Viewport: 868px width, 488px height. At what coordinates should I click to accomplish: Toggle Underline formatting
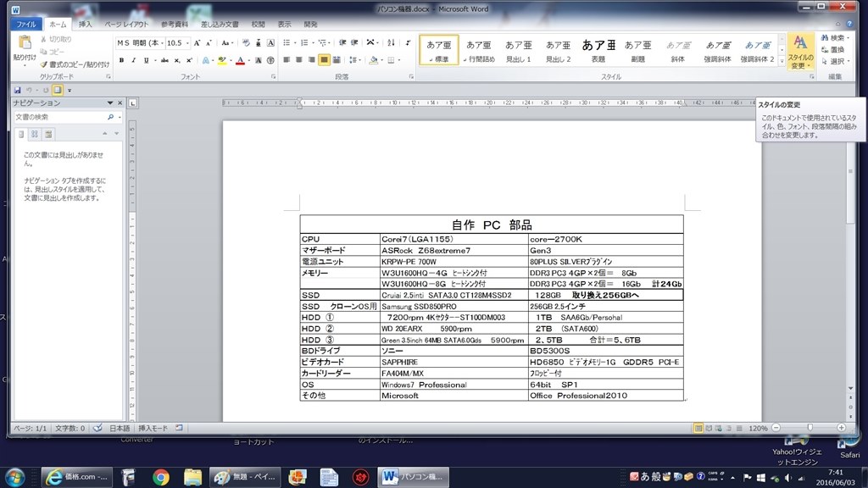click(x=146, y=60)
